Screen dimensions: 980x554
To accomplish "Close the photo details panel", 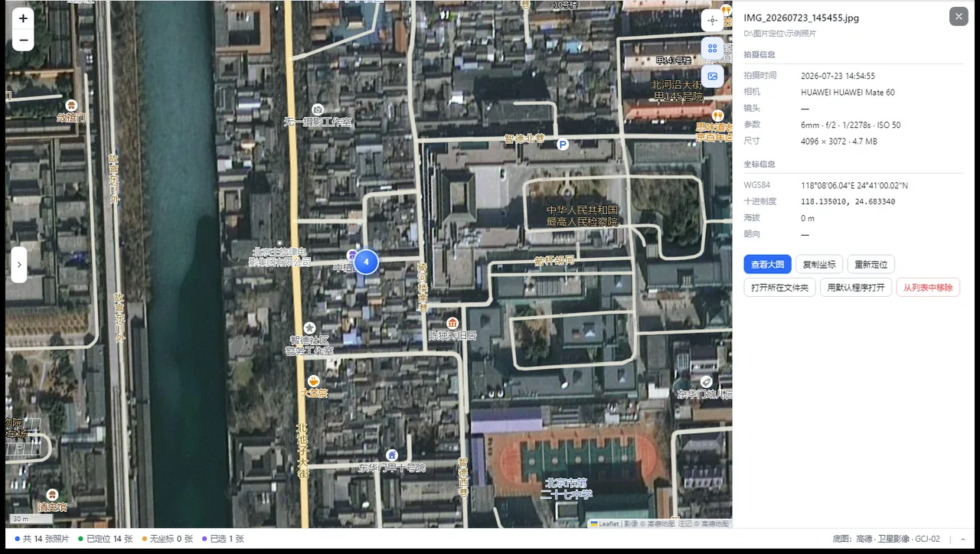I will tap(959, 17).
